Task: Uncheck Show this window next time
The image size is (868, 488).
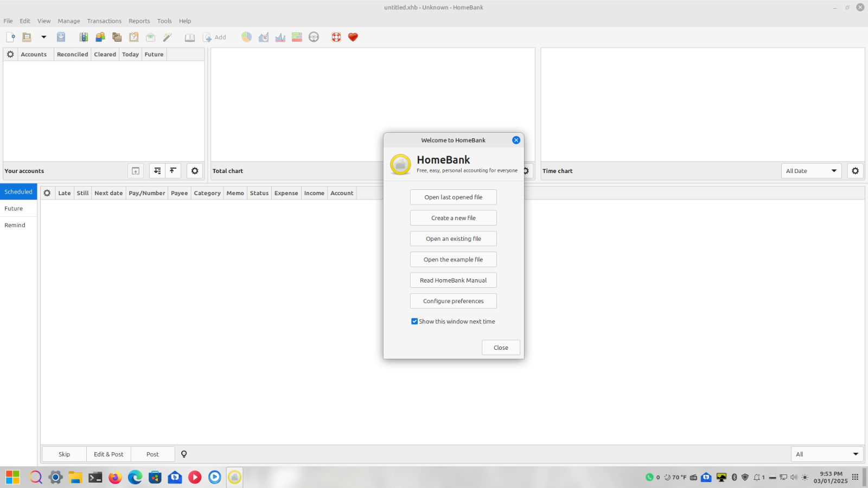Action: [x=414, y=322]
